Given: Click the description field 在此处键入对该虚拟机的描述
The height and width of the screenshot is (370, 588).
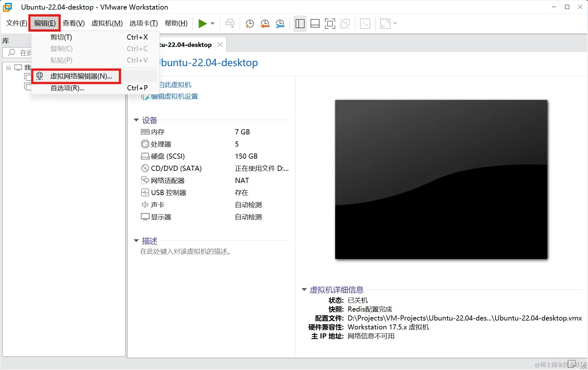Looking at the screenshot, I should [x=185, y=252].
